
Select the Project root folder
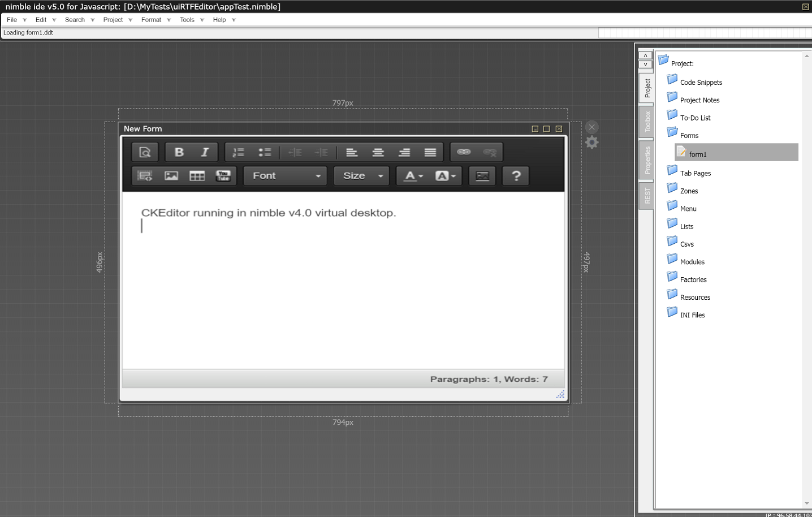676,61
